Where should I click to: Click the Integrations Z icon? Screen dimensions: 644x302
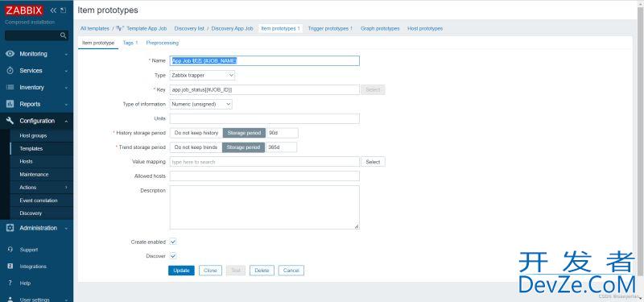[x=10, y=267]
